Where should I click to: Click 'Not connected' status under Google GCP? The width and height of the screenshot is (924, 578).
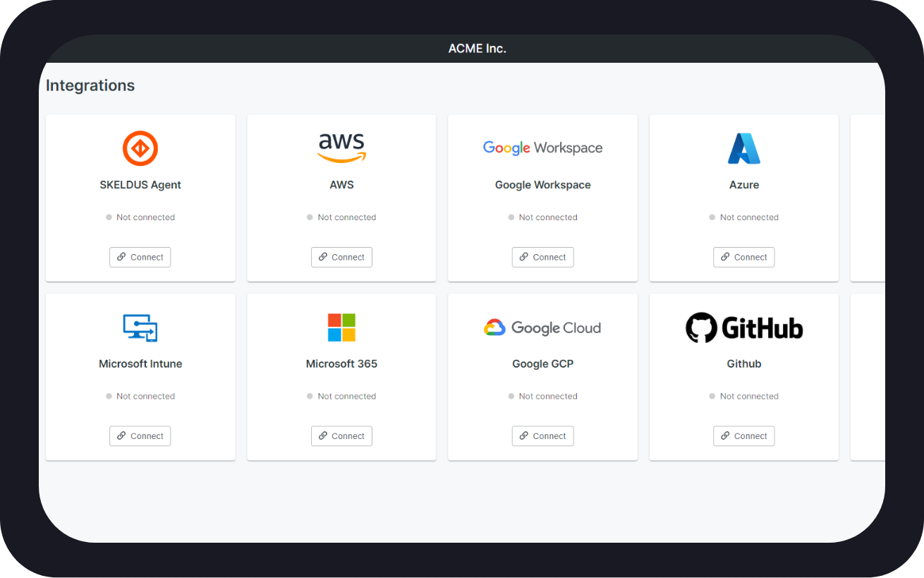pyautogui.click(x=542, y=397)
